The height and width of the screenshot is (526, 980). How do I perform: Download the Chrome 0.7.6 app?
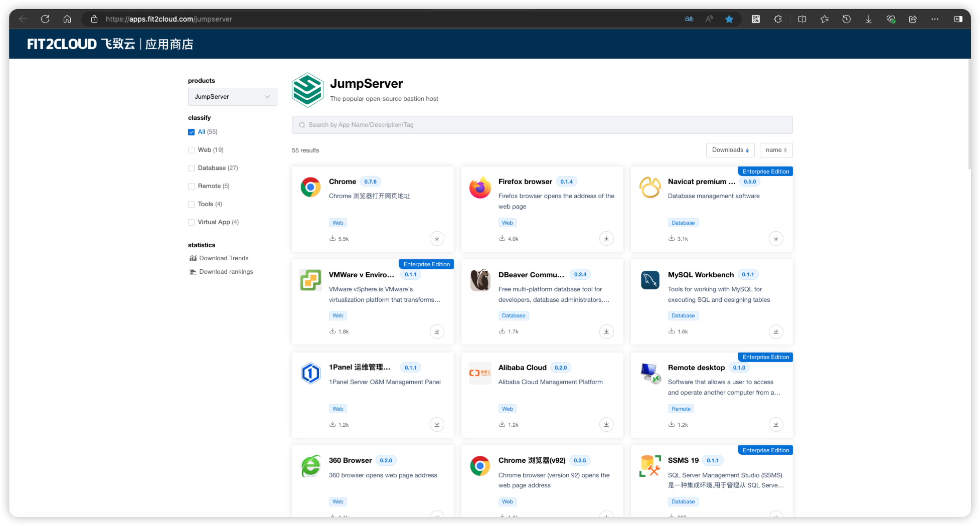coord(437,239)
